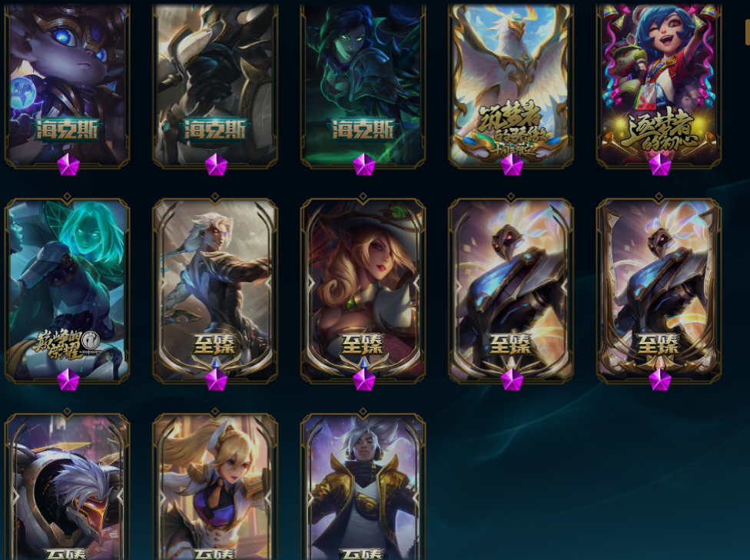Open the blue-haired girl 逐梦者的初心 card

(x=659, y=85)
